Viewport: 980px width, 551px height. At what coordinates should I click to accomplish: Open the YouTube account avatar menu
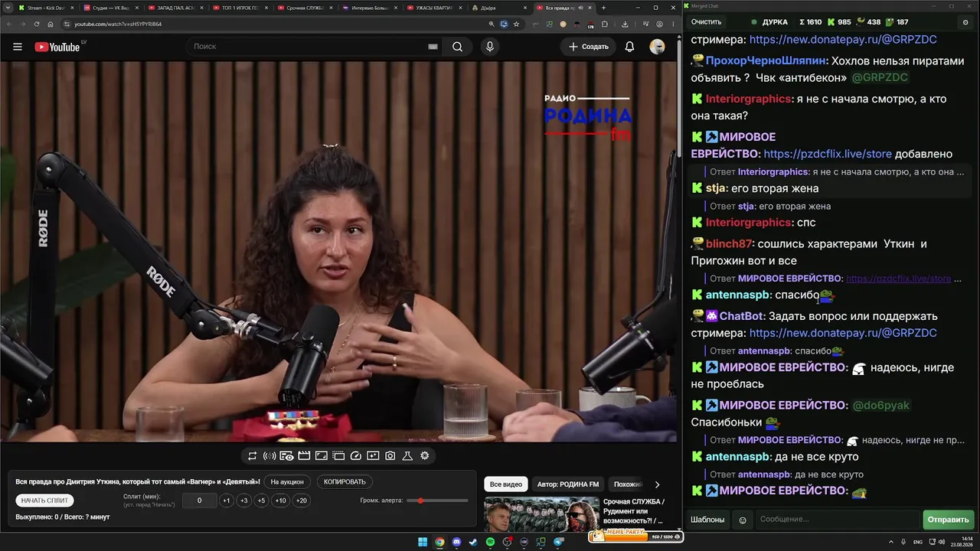click(x=657, y=47)
